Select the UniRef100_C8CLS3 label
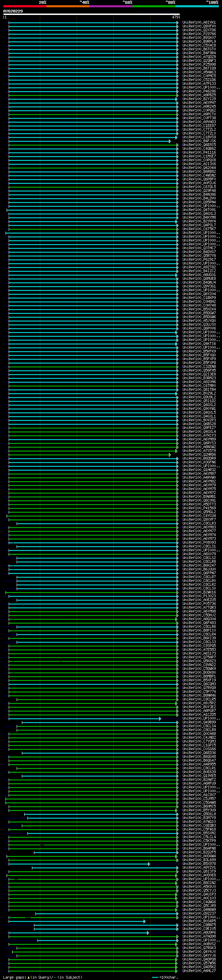Viewport: 222px width, 980px height. [199, 642]
